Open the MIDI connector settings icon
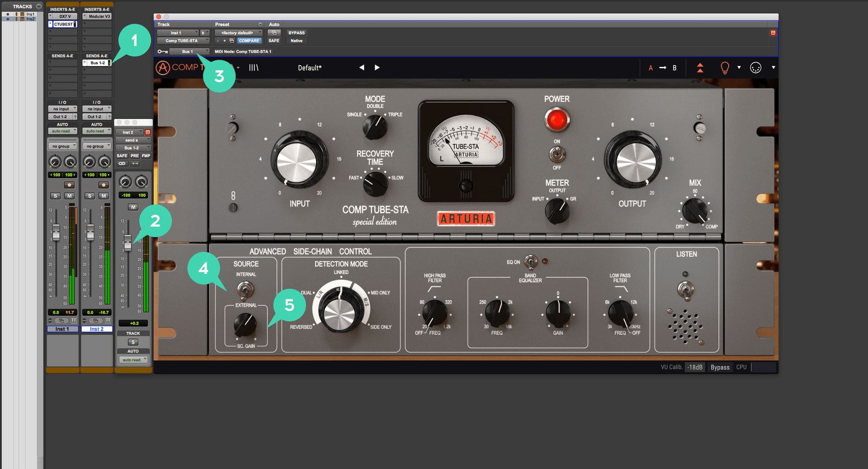Viewport: 868px width, 469px height. (755, 67)
